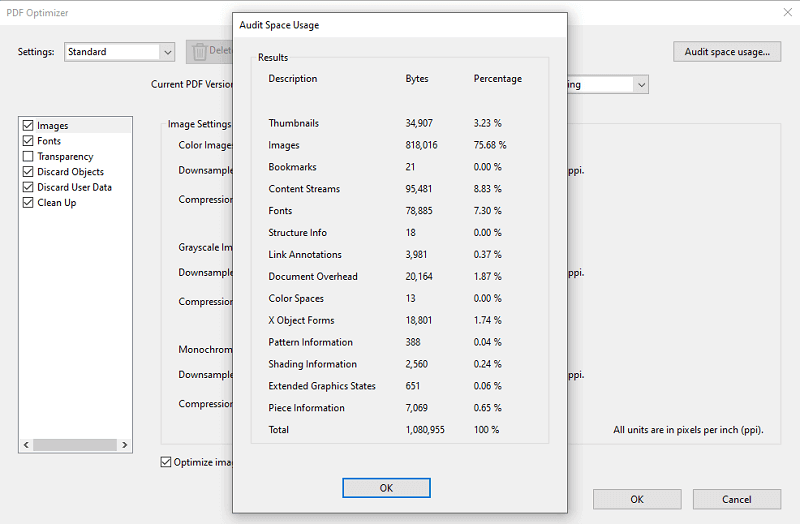Click the right scroll arrow under category list
800x524 pixels.
125,445
